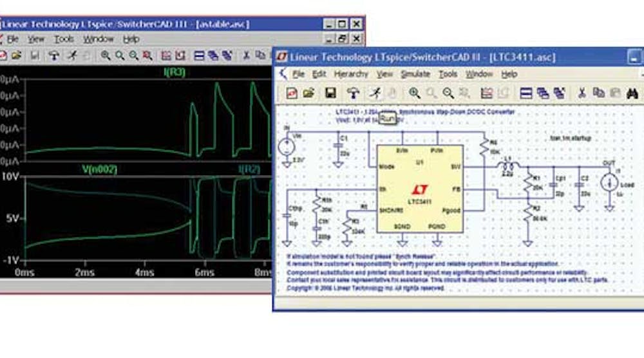Open Edit menu in LTC3411 window
This screenshot has height=358, width=644.
(319, 74)
